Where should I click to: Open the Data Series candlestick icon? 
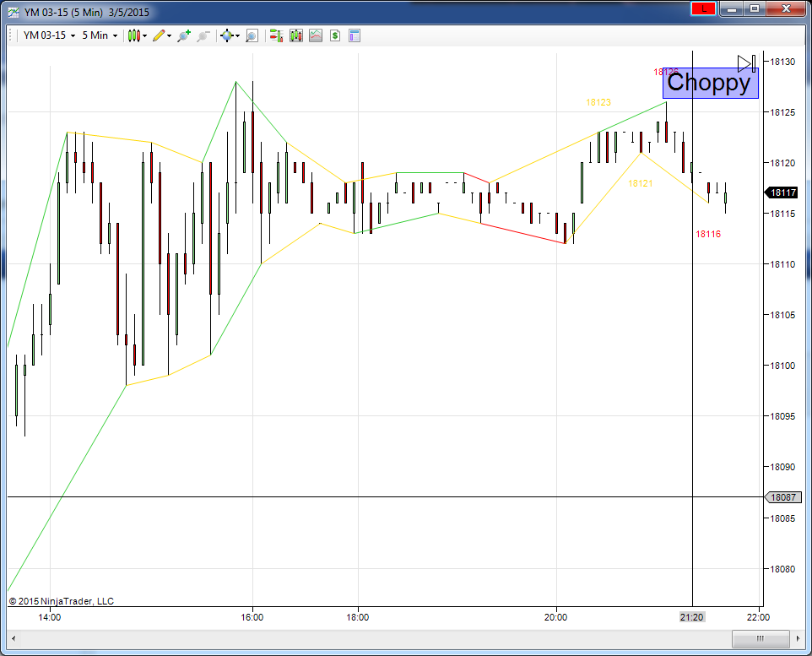click(296, 35)
